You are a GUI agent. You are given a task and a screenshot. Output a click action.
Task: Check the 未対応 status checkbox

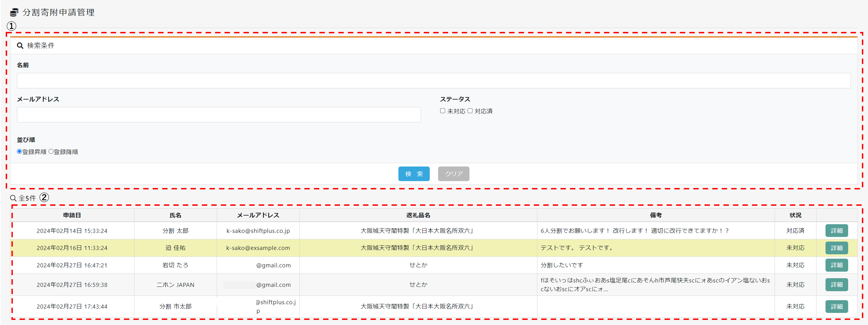click(442, 111)
